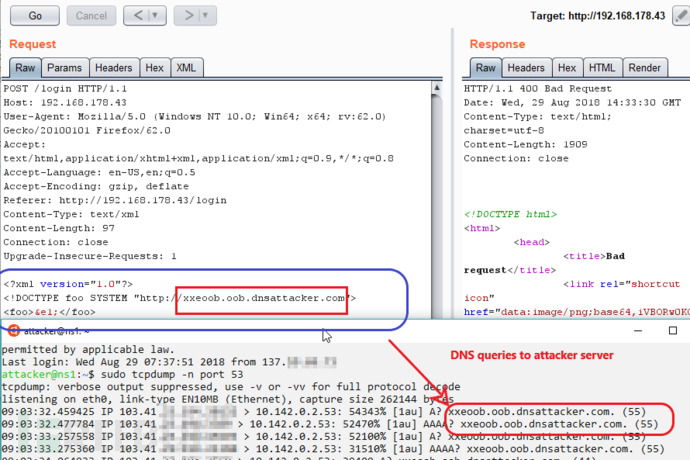The width and height of the screenshot is (690, 460).
Task: Open the Request Headers tab
Action: coord(114,68)
